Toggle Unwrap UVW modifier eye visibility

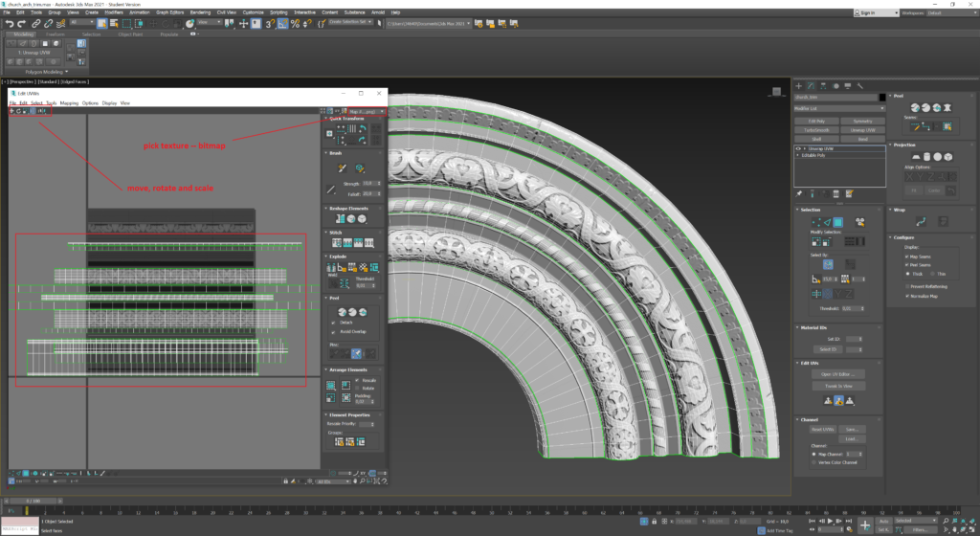798,150
